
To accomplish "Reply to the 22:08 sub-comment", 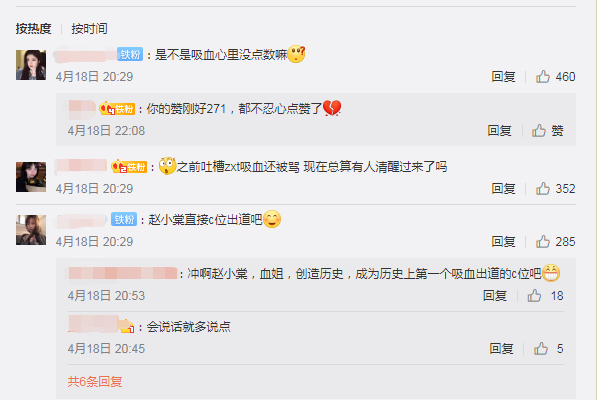I will pos(500,131).
